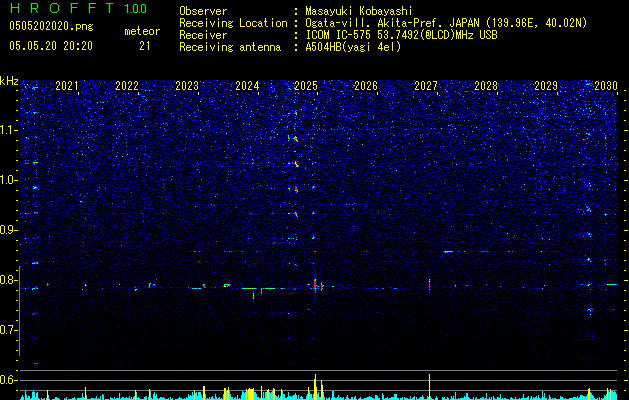Click the ICOM IC-575 receiver frequency text

pos(401,35)
